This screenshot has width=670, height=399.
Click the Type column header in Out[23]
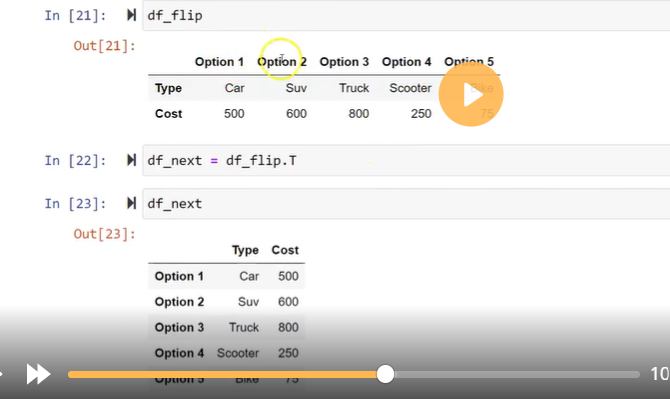(x=245, y=250)
